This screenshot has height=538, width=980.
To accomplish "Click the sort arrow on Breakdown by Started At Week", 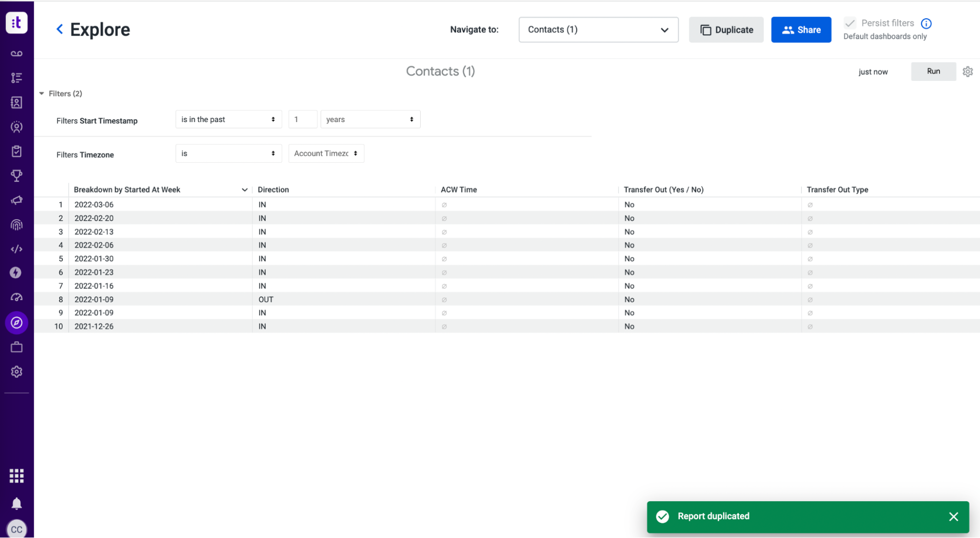I will point(245,190).
